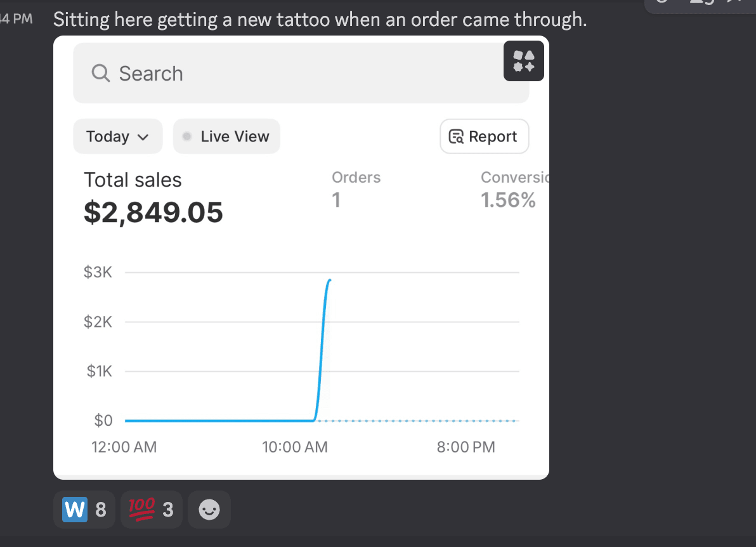Click the magnifier icon in the search bar
The image size is (756, 547).
(x=100, y=74)
